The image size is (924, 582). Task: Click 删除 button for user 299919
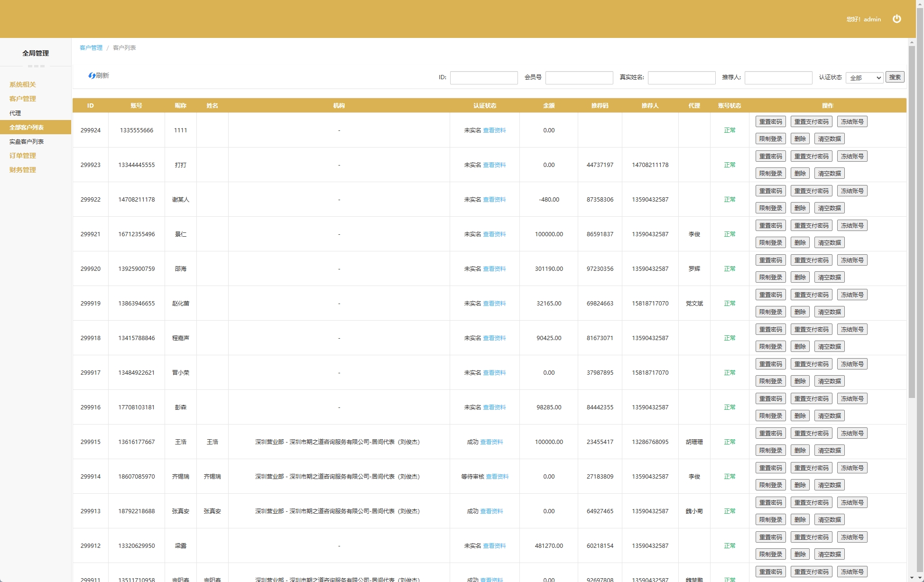pyautogui.click(x=800, y=312)
